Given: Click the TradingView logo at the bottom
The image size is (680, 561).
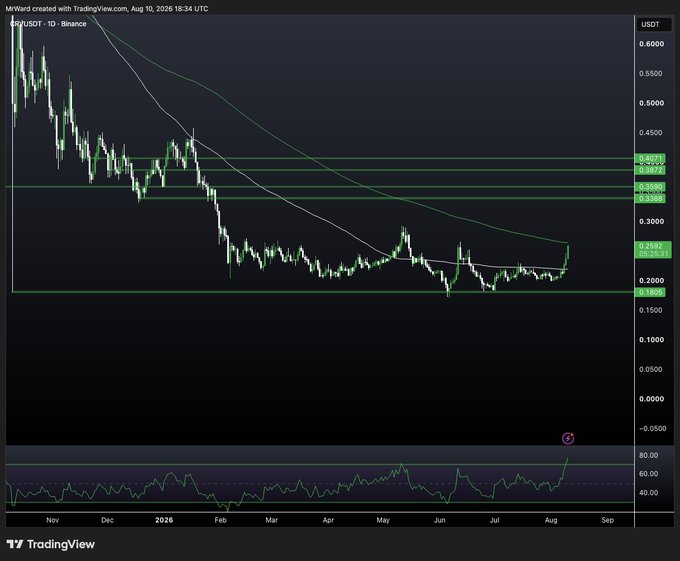Looking at the screenshot, I should (x=51, y=544).
